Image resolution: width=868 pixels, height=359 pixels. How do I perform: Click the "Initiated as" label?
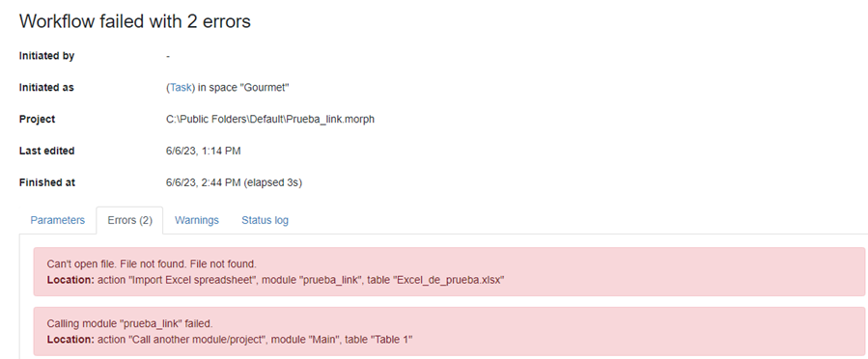(46, 88)
